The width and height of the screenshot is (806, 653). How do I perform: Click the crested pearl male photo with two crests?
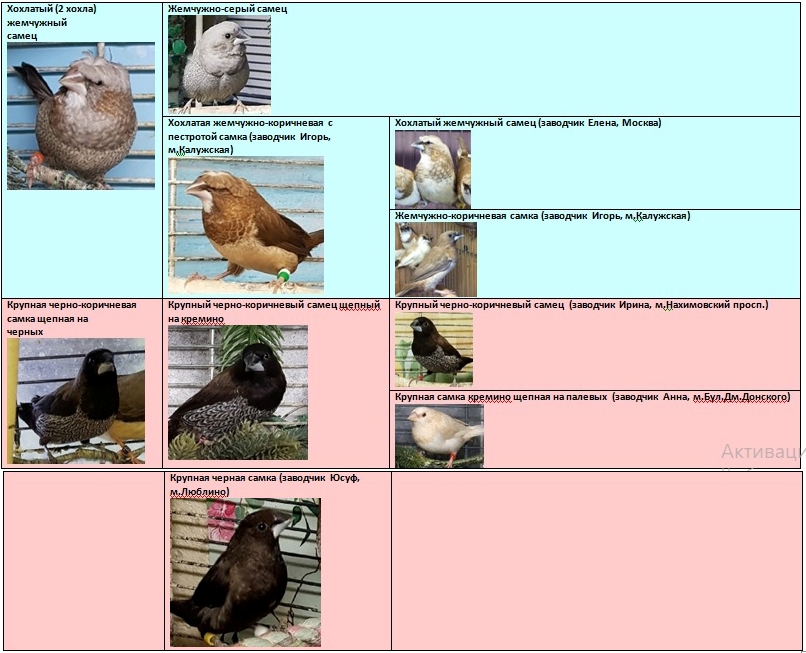(x=80, y=115)
